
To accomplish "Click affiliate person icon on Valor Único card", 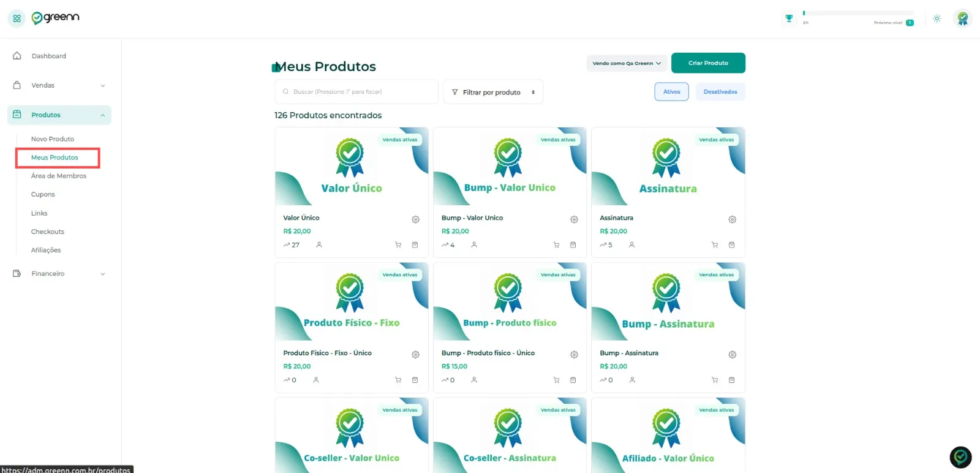I will 319,244.
